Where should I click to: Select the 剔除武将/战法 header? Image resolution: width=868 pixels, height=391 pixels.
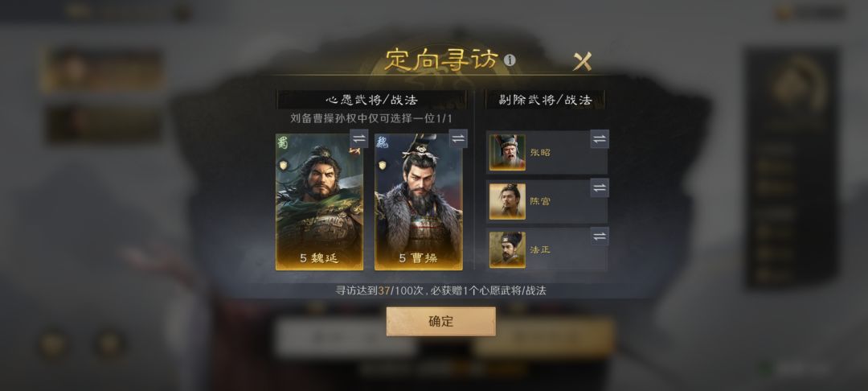[x=545, y=101]
